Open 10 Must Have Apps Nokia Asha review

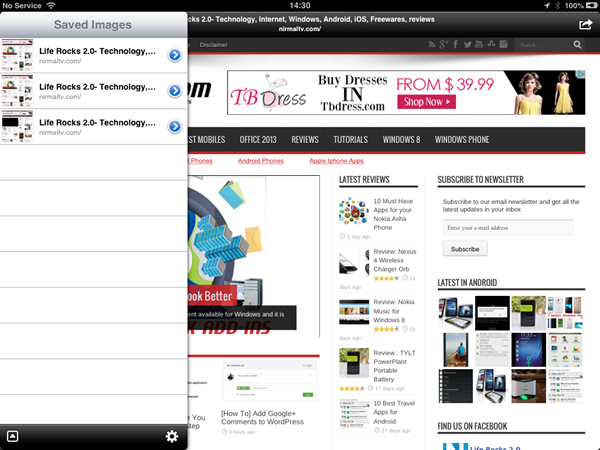[x=393, y=214]
